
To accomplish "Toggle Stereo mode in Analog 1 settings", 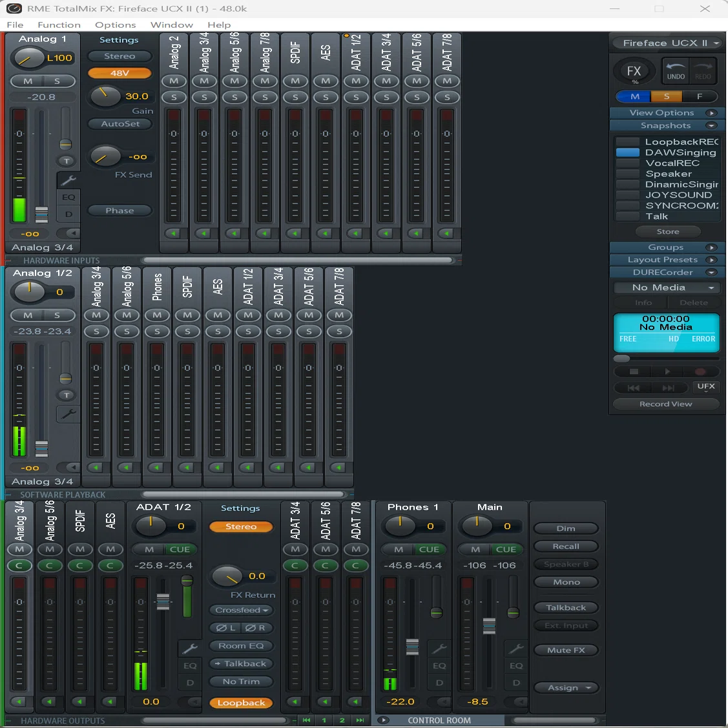I will (120, 56).
